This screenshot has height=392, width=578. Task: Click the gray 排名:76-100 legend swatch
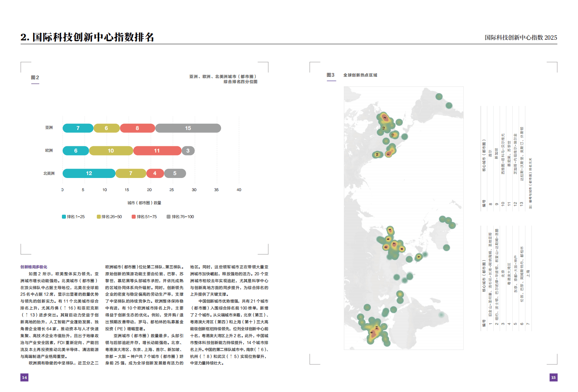point(169,217)
